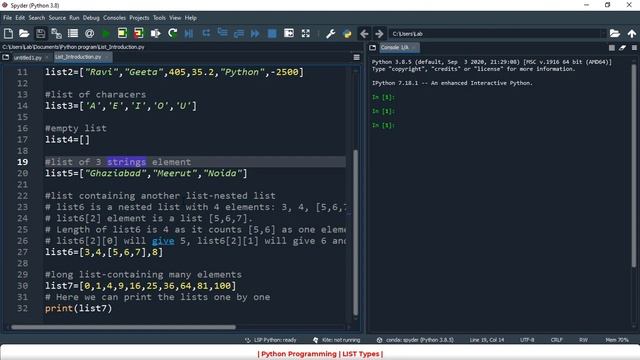The image size is (640, 360).
Task: Interrupt kernel square icon in console
Action: tap(611, 48)
